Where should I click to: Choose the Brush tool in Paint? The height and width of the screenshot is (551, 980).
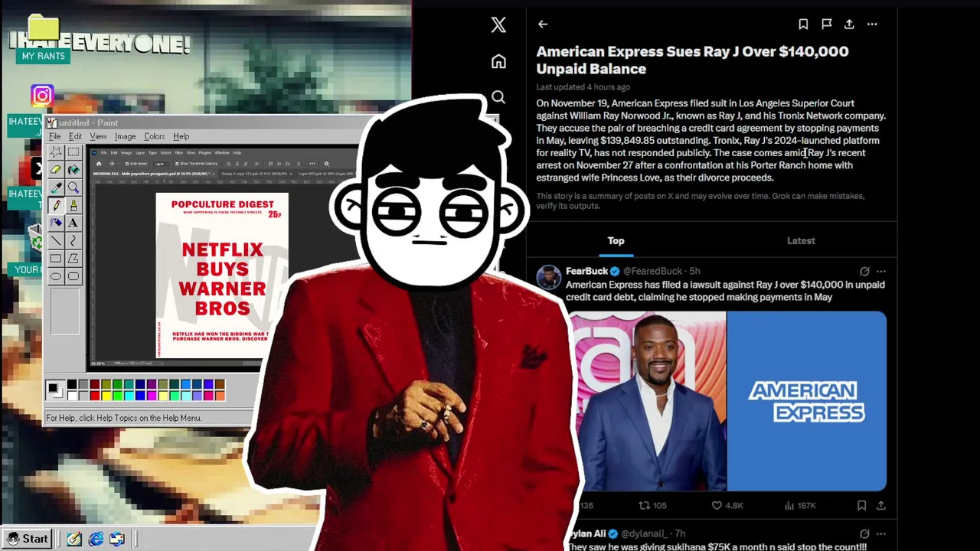73,205
